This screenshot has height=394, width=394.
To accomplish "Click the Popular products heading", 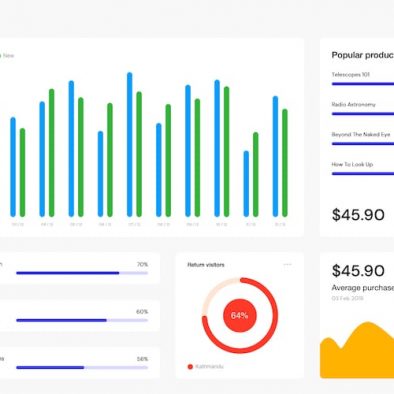I will point(363,55).
